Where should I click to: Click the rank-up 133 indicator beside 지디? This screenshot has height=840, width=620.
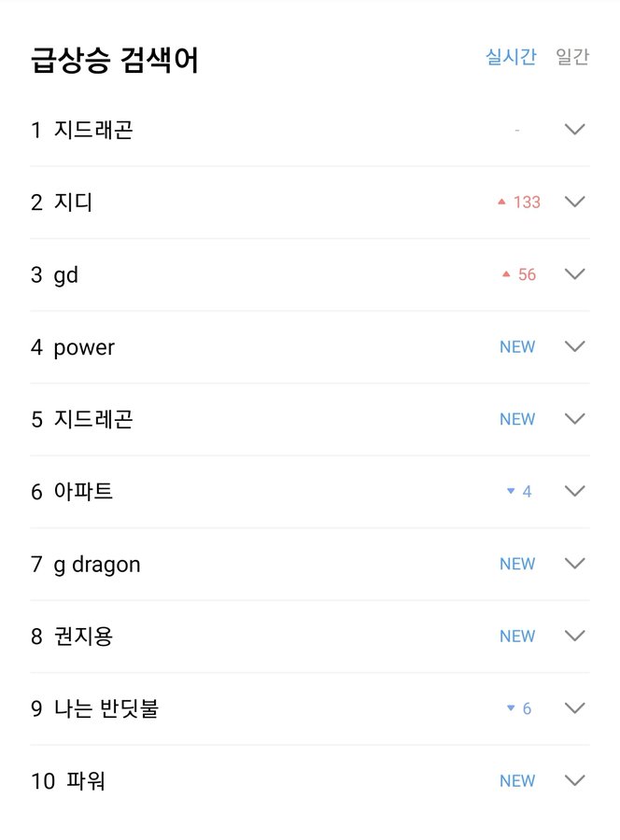[x=522, y=202]
